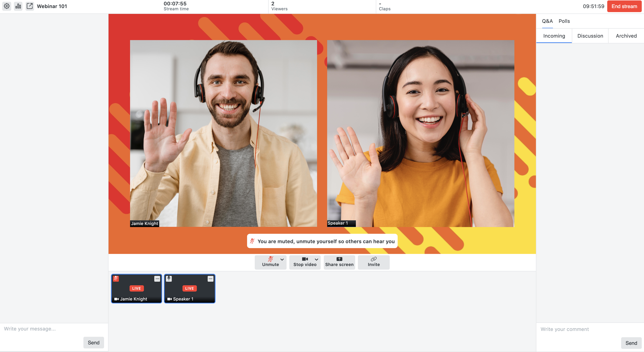This screenshot has height=352, width=644.
Task: Click the Write your comment field
Action: [x=590, y=329]
